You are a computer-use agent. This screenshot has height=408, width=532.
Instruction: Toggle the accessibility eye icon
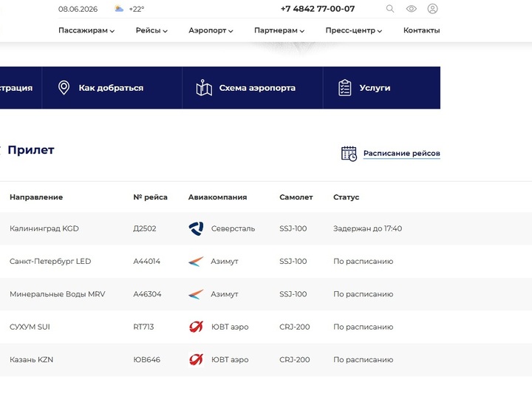[412, 9]
